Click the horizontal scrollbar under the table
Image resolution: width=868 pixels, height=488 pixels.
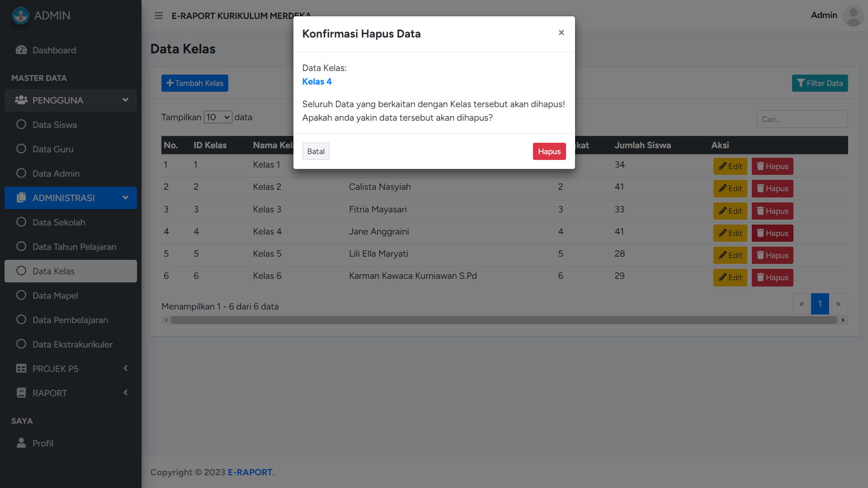(x=503, y=320)
